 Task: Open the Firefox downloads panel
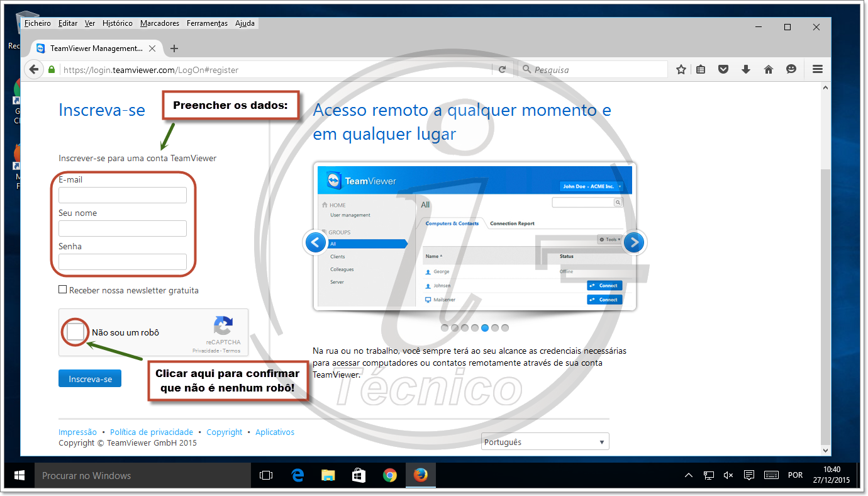point(746,69)
